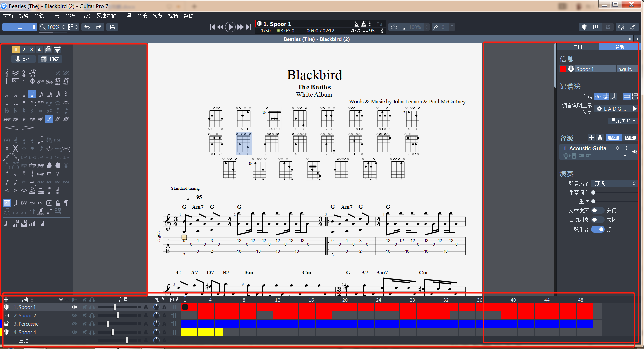The width and height of the screenshot is (644, 349).
Task: Solo the Percussie track via headphone icon
Action: pyautogui.click(x=92, y=324)
